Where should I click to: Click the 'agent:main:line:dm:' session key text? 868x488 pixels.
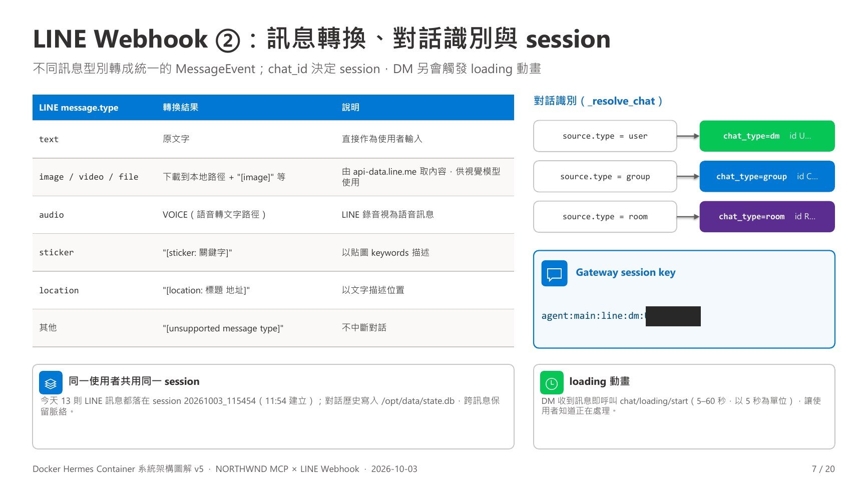tap(593, 316)
